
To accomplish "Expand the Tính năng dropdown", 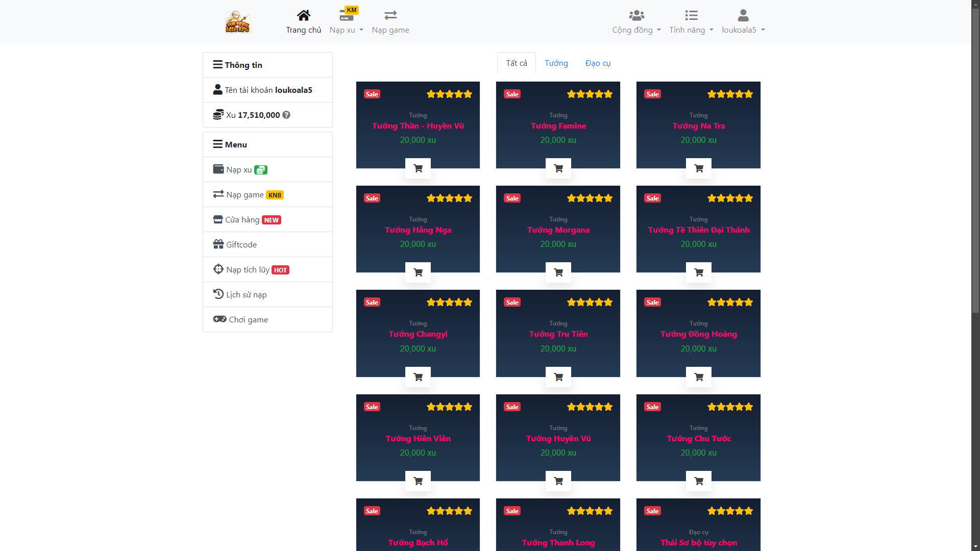I will coord(691,22).
